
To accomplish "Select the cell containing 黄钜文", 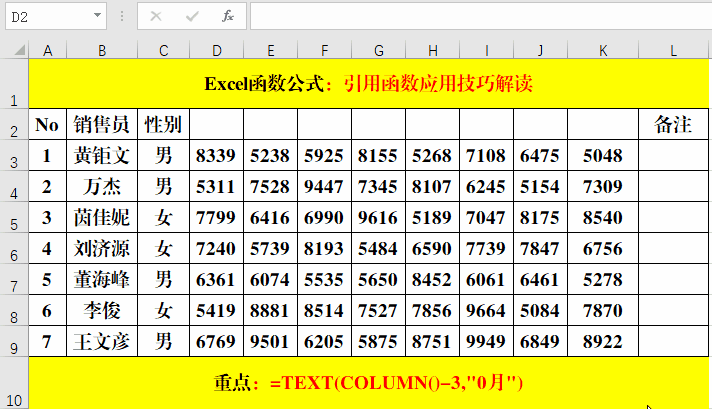I will click(102, 155).
